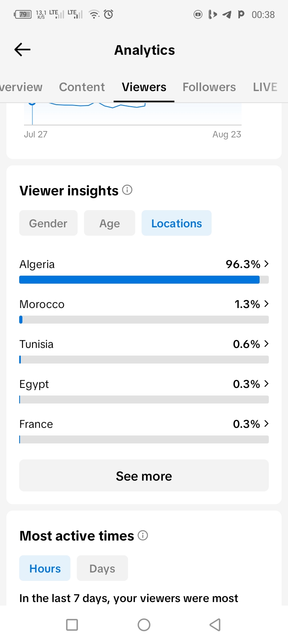Select the Gender filter chip

pos(48,223)
